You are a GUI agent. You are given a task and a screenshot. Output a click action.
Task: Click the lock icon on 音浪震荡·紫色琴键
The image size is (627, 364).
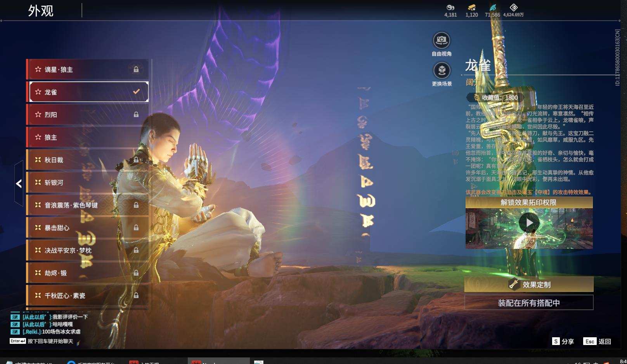(136, 205)
